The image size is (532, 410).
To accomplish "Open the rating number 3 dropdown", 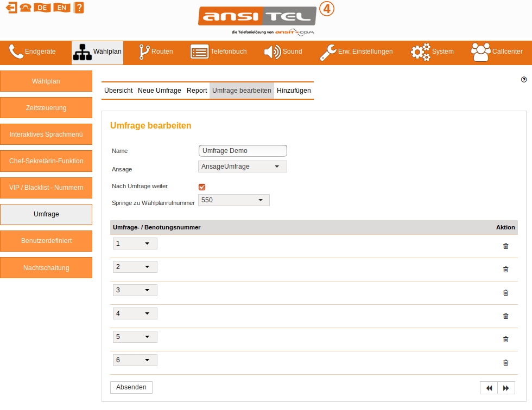I will (x=135, y=290).
